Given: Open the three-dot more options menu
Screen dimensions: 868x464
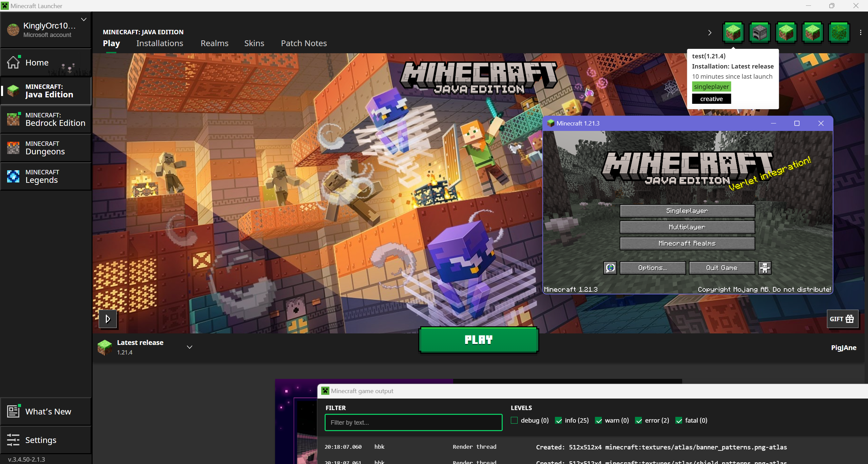Looking at the screenshot, I should coord(861,33).
